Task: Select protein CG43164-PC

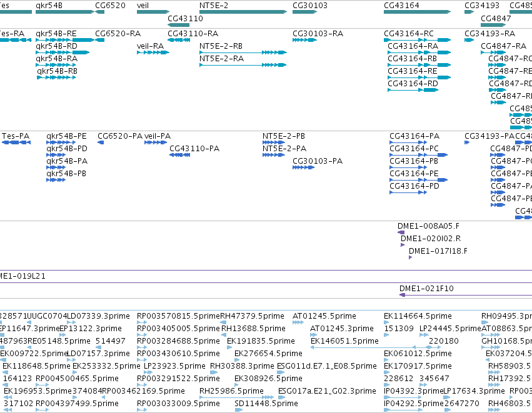Action: pos(419,155)
